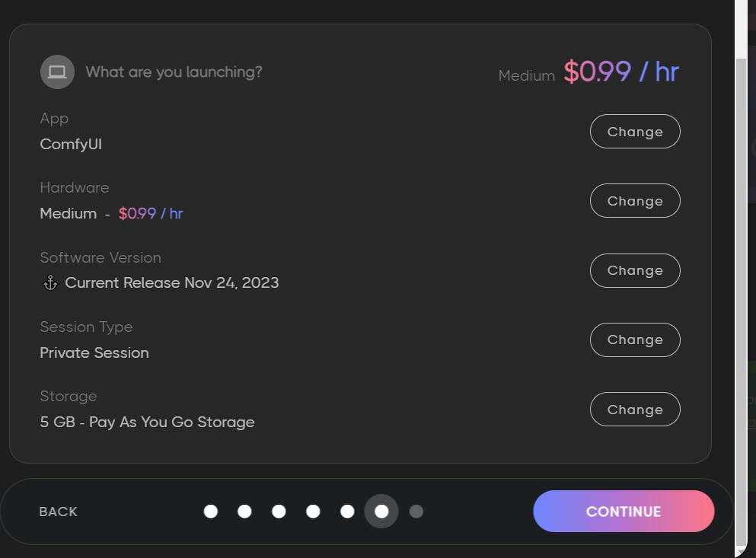Click the vertical scrollbar thumb
The width and height of the screenshot is (756, 558).
742,297
